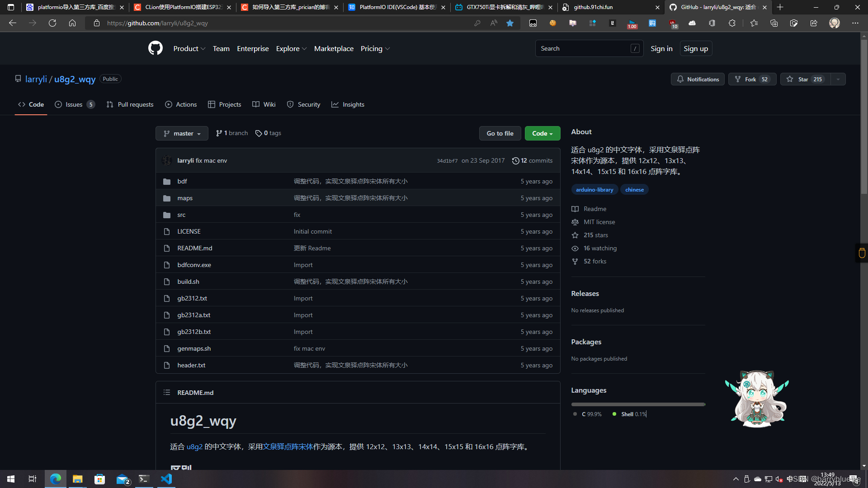
Task: Click the Notifications button
Action: [698, 79]
